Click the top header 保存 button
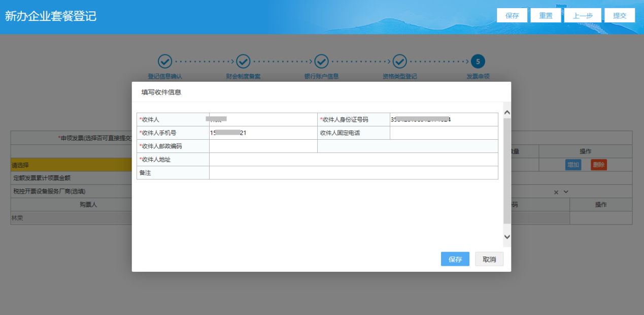Screen dimensions: 644x315 click(x=512, y=16)
